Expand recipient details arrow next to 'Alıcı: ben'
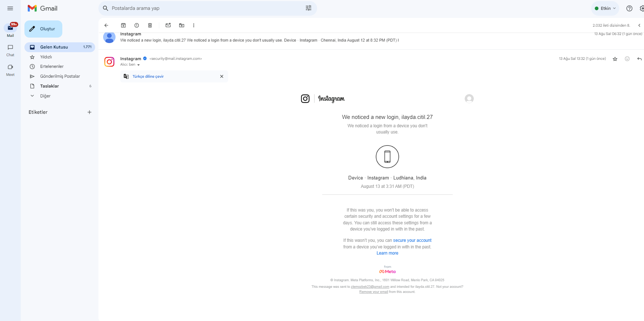Screen dimensions: 644x321 tap(138, 65)
